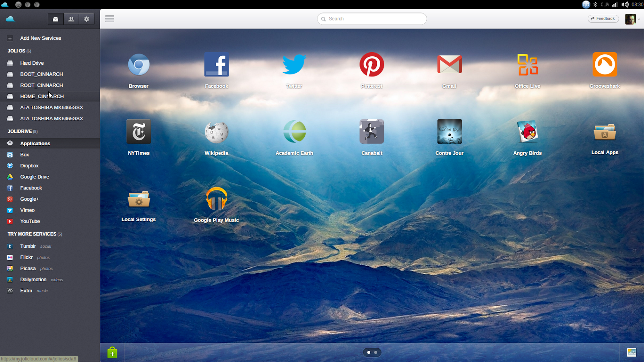The height and width of the screenshot is (362, 644).
Task: Open the Twitter app
Action: click(294, 65)
